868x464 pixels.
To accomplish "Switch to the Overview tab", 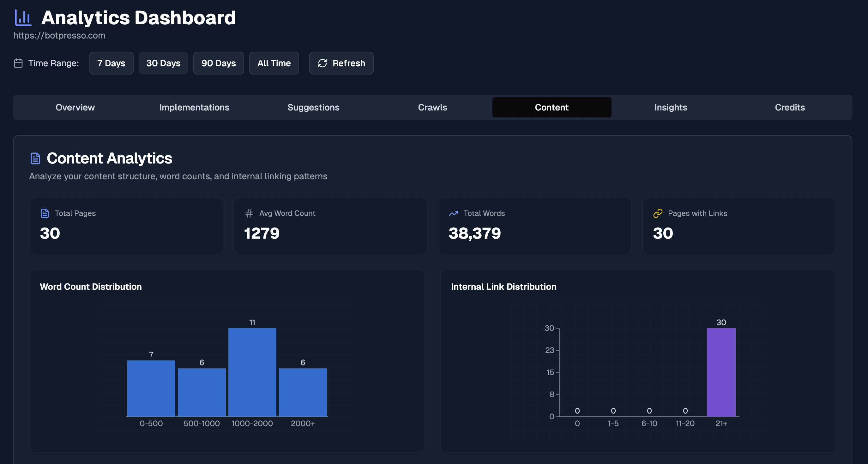I will [x=75, y=107].
